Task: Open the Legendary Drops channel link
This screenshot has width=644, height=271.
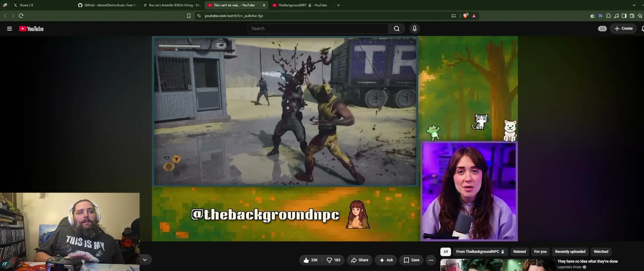Action: coord(569,267)
